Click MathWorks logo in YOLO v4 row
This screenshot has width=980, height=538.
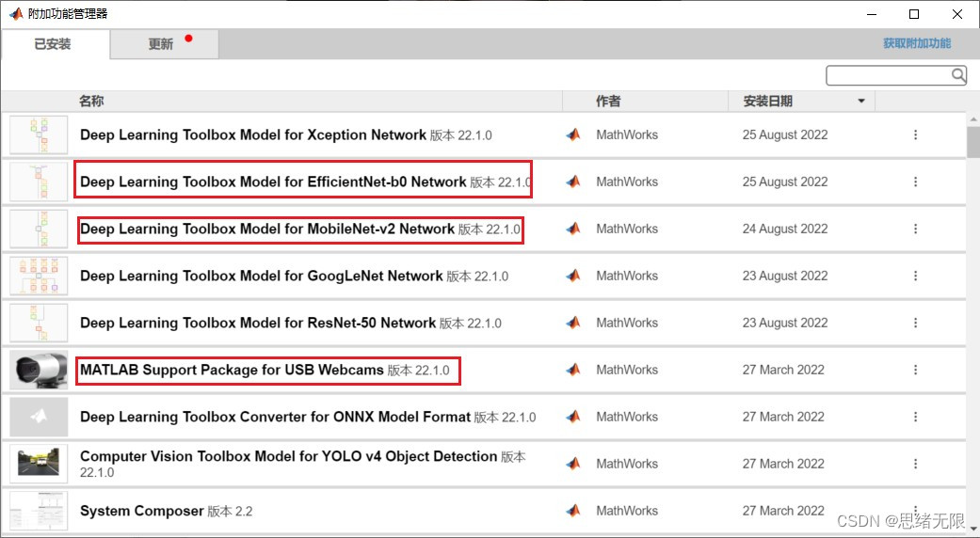pos(573,464)
